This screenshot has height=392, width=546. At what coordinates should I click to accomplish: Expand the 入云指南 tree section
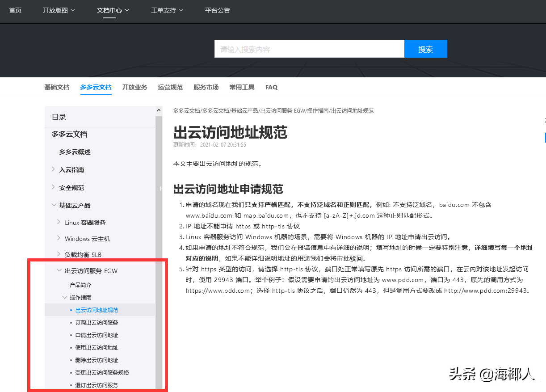pyautogui.click(x=73, y=169)
